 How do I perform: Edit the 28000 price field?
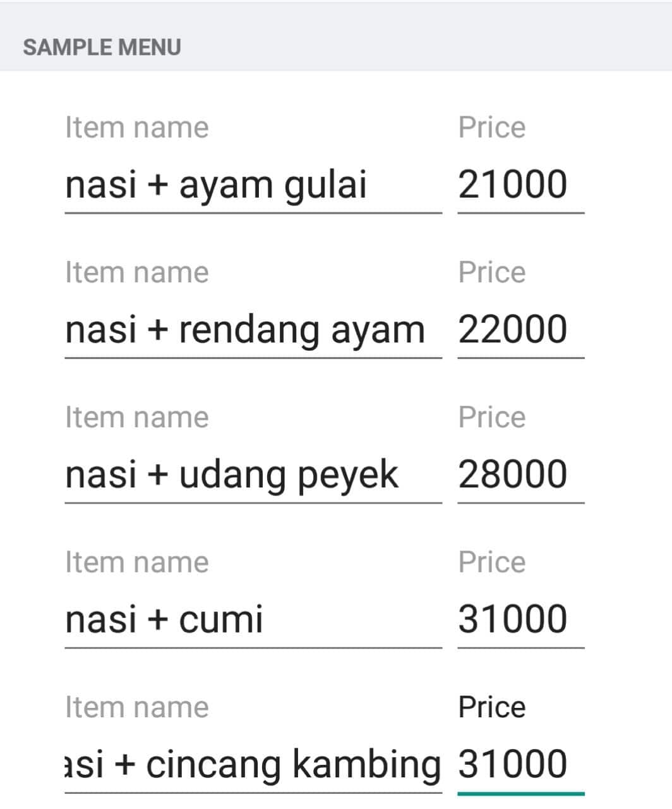[x=520, y=475]
